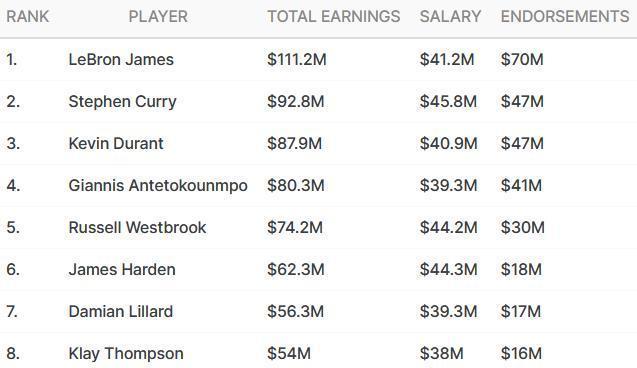Click the SALARY column header
Screen dimensions: 637x368
tap(450, 17)
